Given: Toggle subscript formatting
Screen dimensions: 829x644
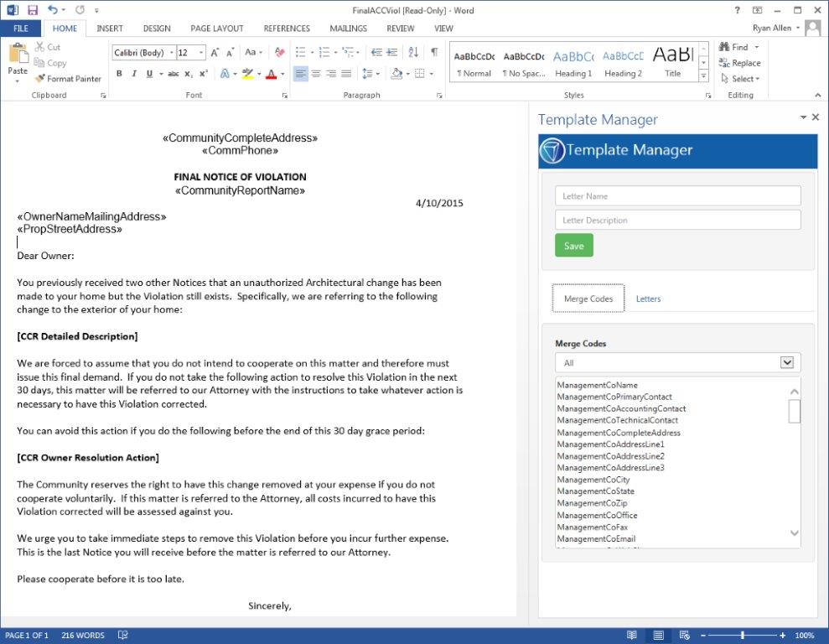Looking at the screenshot, I should 189,74.
